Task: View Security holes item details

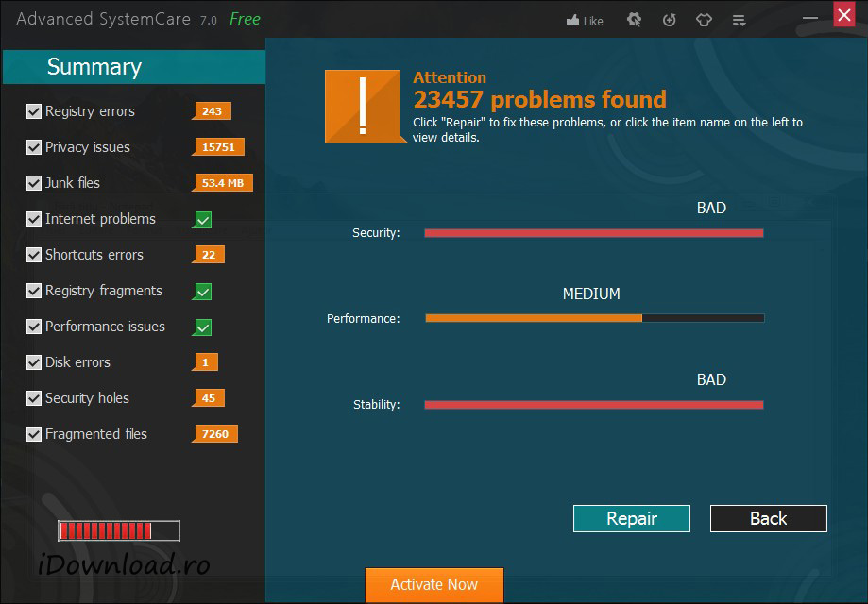Action: click(x=87, y=398)
